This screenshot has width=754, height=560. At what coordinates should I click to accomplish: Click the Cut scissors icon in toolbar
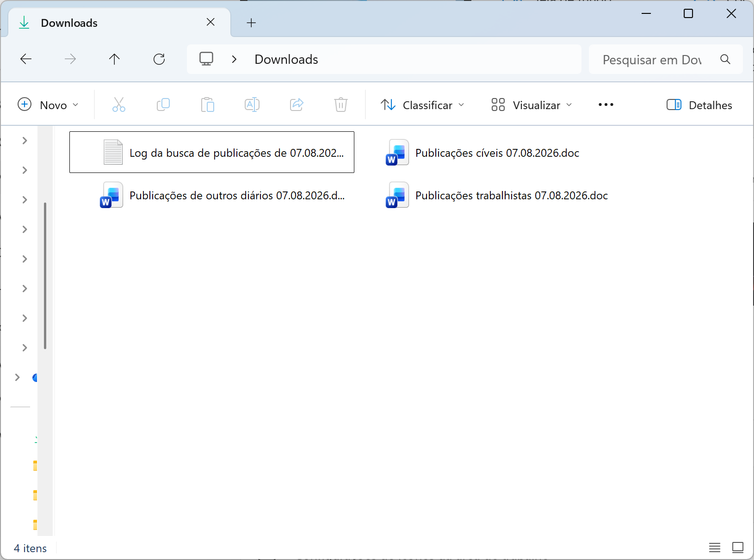[119, 105]
